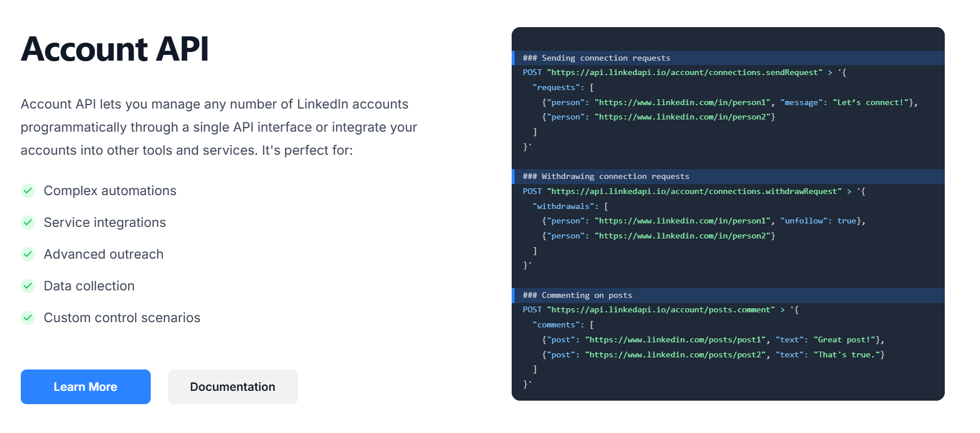Viewport: 980px width, 433px height.
Task: Click the connections.sendRequest endpoint URL
Action: 685,73
